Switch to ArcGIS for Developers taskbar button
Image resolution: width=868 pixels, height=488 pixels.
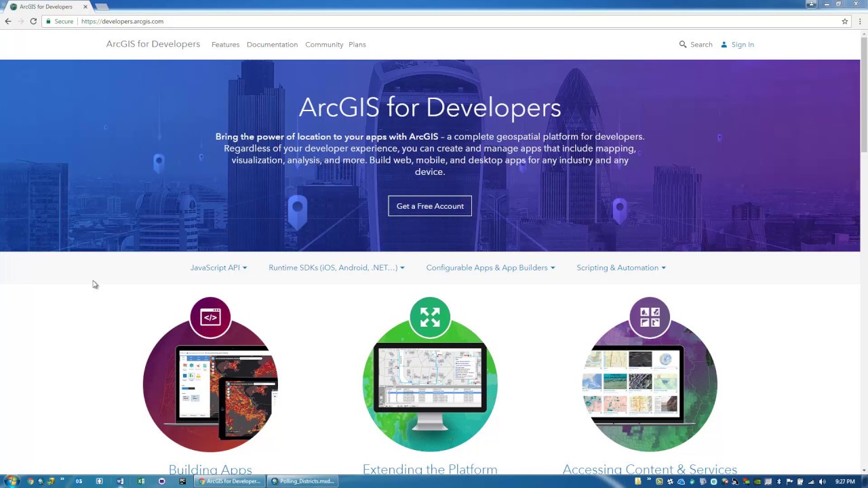229,481
